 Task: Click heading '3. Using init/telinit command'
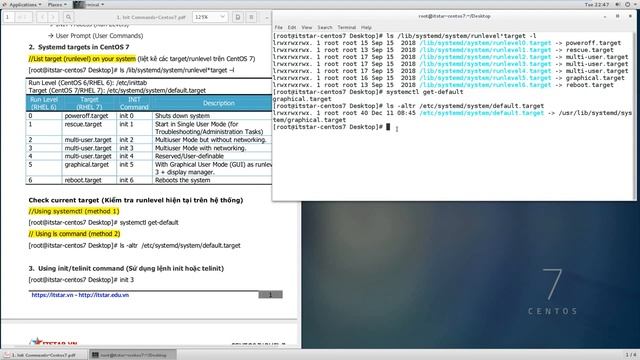click(126, 268)
